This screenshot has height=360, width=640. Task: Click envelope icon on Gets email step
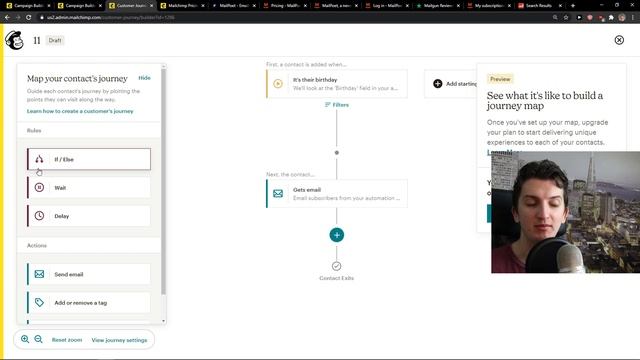pos(278,193)
